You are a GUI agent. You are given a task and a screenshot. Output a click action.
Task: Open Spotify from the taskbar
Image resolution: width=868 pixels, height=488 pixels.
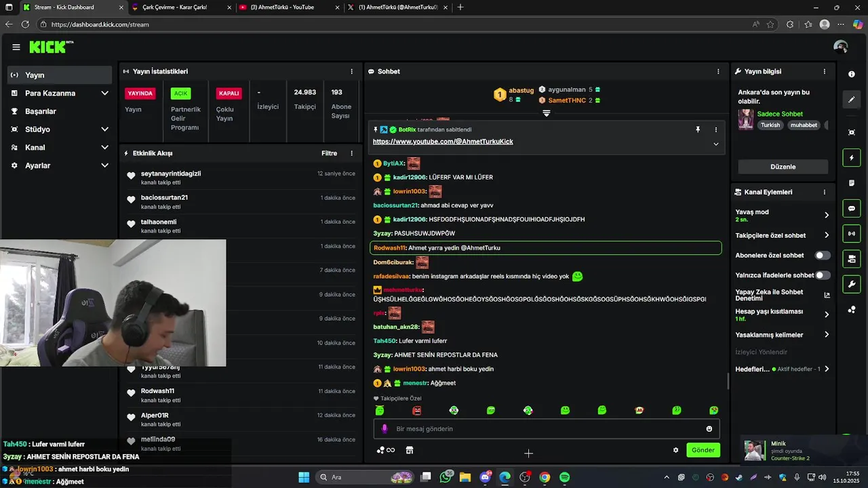pyautogui.click(x=564, y=477)
